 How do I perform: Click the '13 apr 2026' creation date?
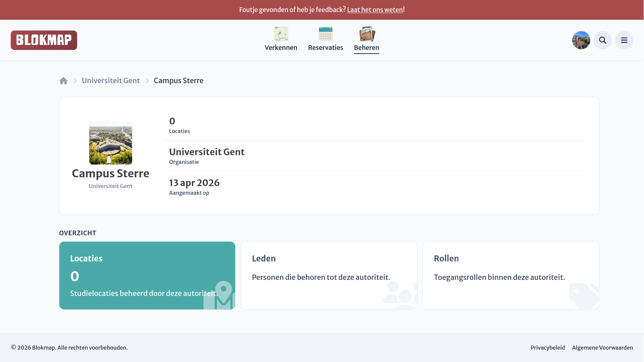(195, 183)
